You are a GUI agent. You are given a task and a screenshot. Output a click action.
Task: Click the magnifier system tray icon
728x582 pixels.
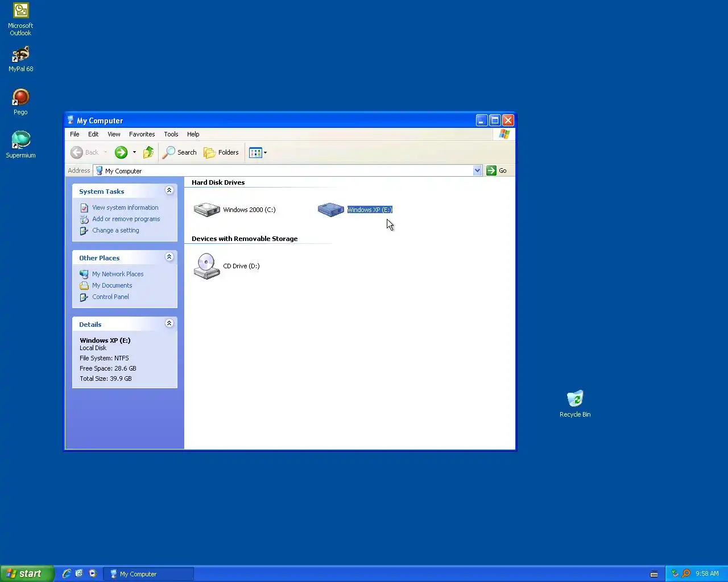[686, 573]
